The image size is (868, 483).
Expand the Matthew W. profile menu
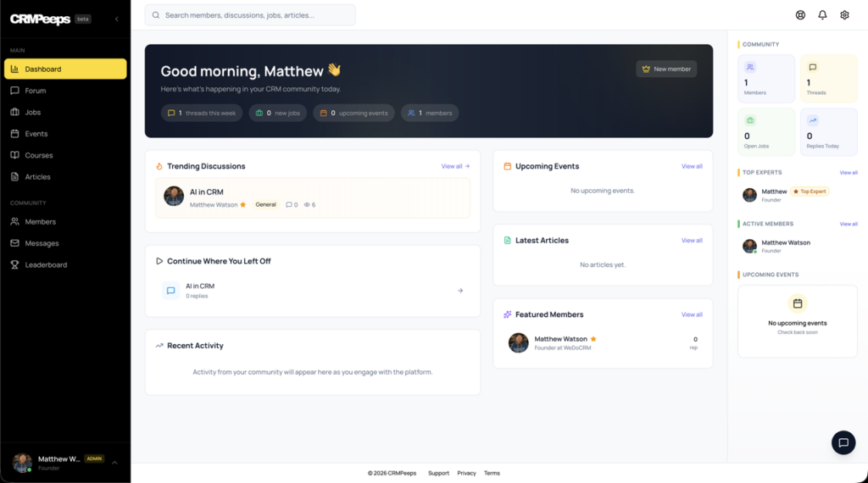114,463
